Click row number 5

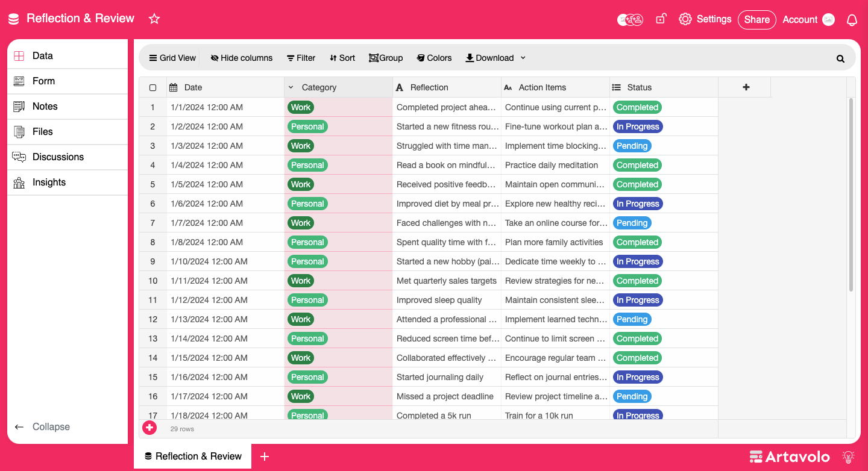(153, 184)
